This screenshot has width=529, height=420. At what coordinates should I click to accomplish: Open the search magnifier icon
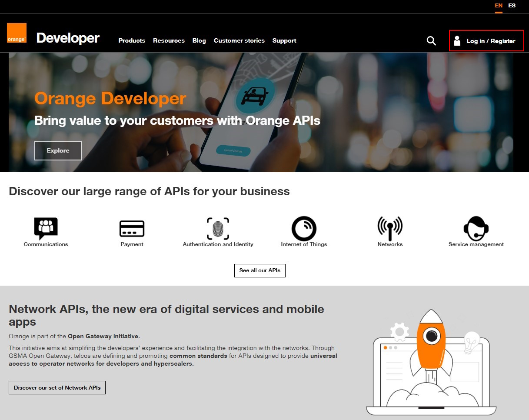[x=431, y=40]
